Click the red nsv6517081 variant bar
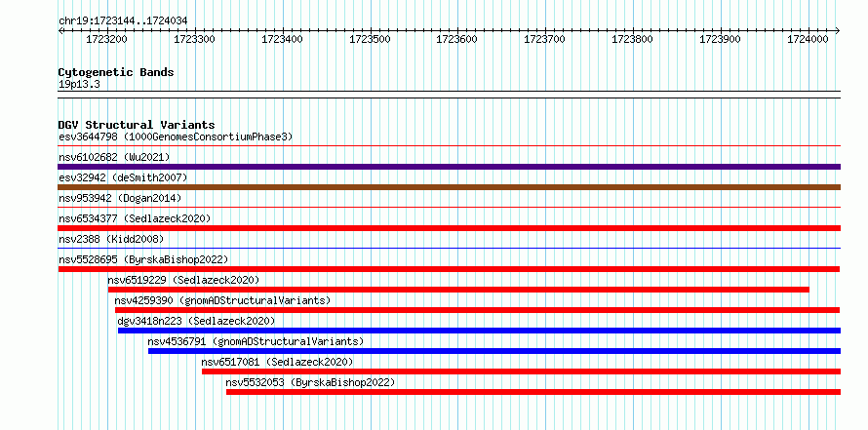 click(522, 371)
